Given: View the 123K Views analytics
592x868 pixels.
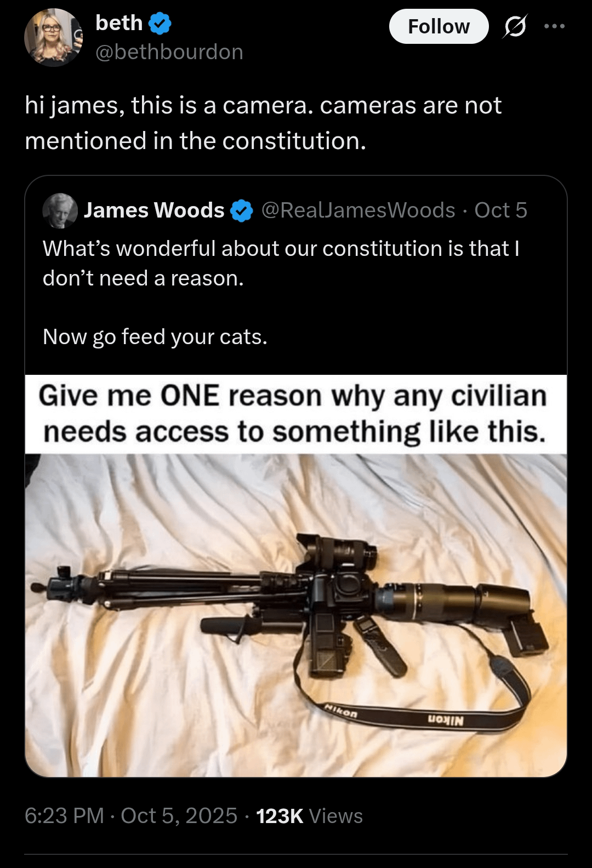Looking at the screenshot, I should point(309,815).
